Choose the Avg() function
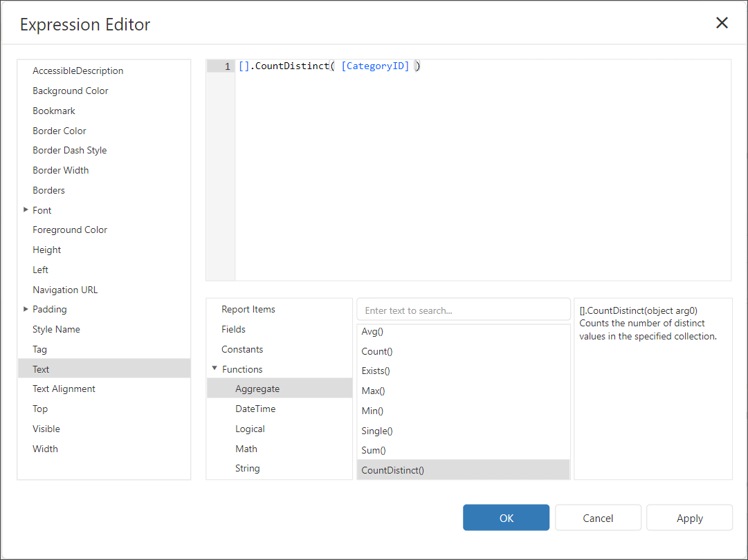The height and width of the screenshot is (560, 748). tap(463, 332)
